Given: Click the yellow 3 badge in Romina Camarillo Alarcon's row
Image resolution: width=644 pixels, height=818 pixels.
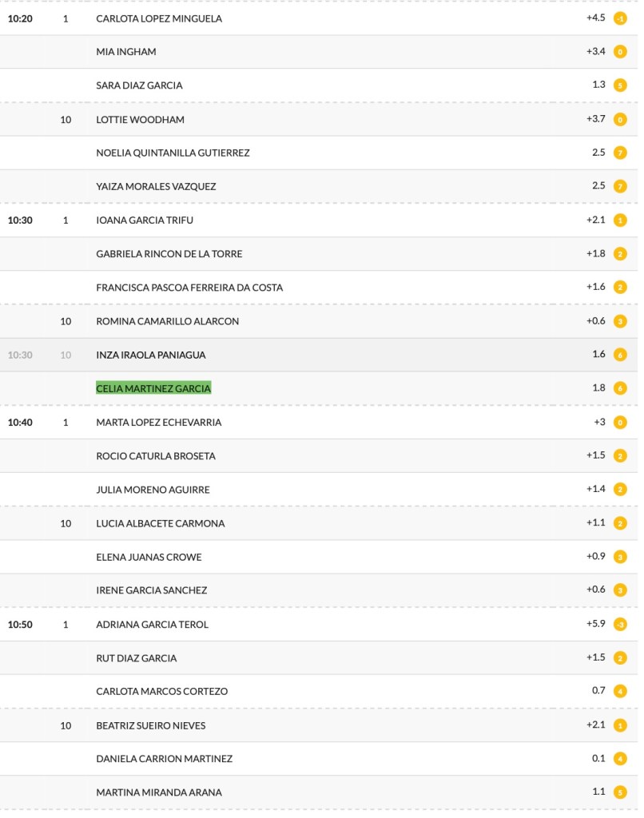Looking at the screenshot, I should 620,321.
